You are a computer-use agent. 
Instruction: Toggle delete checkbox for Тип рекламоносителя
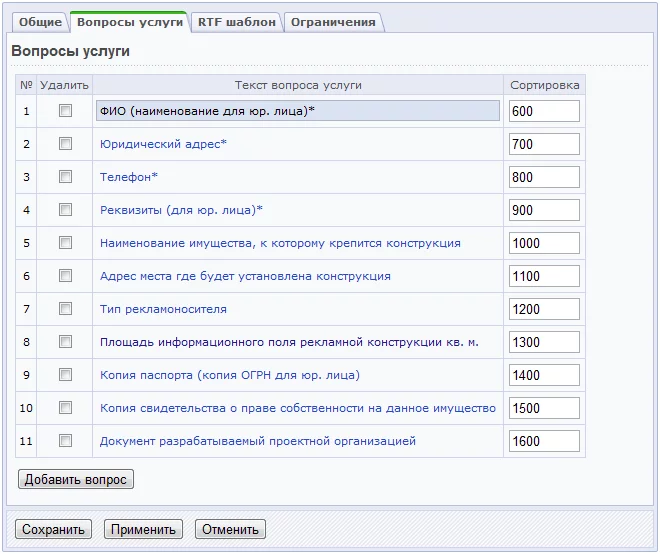click(65, 309)
